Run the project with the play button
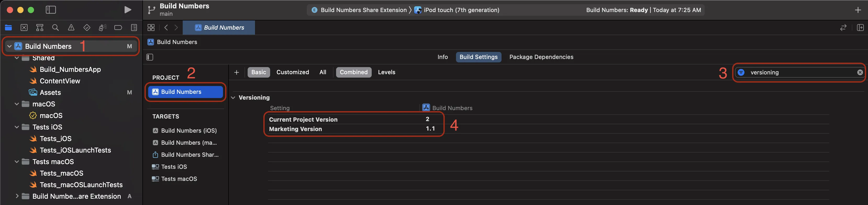 (x=128, y=10)
